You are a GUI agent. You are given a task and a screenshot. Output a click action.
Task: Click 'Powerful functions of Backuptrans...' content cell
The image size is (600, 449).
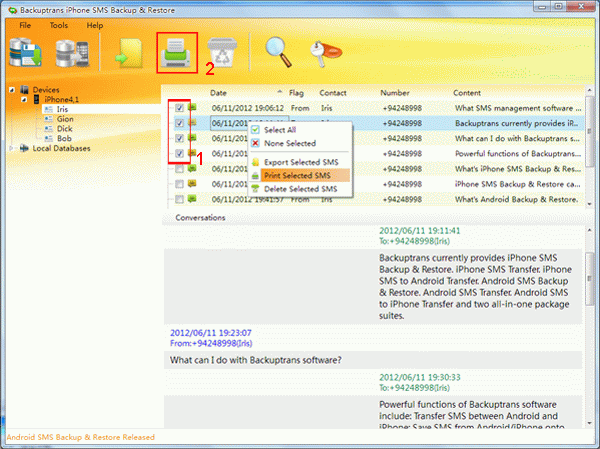point(518,153)
